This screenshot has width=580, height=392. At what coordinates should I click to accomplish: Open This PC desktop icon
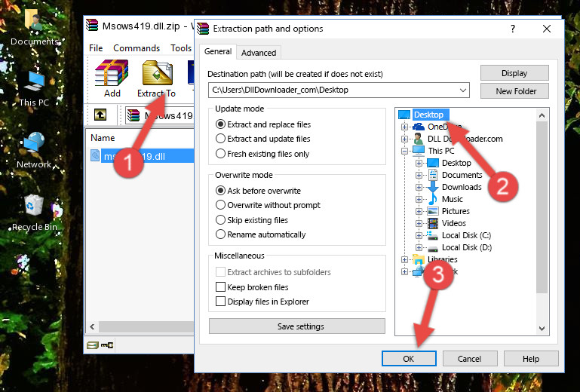(x=34, y=81)
